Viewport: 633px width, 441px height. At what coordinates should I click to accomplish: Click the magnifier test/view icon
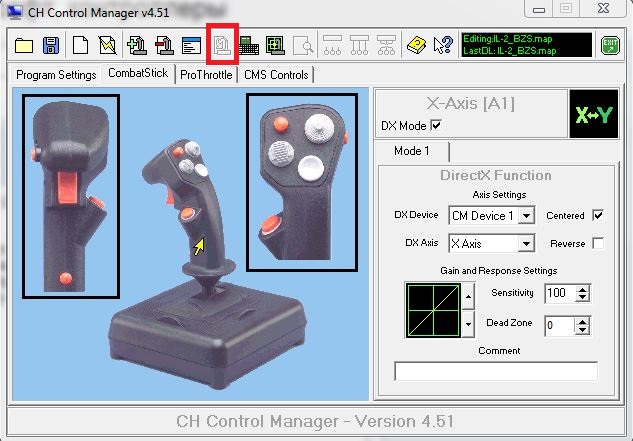pos(303,45)
